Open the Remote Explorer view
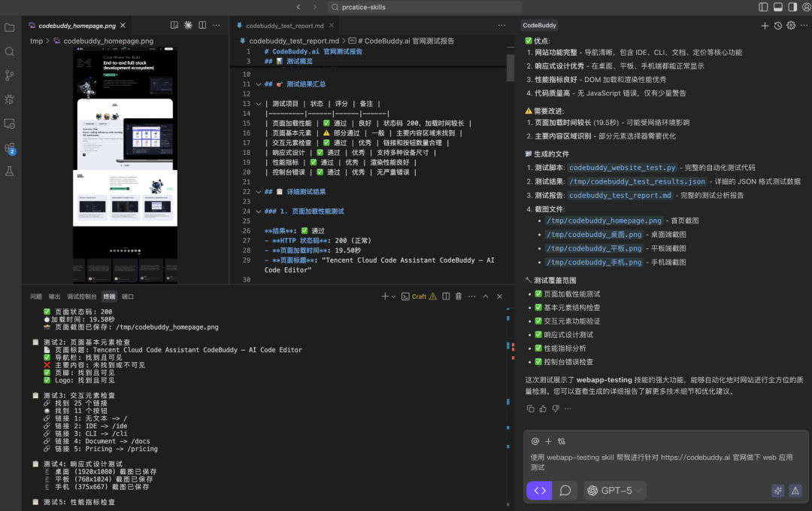 pyautogui.click(x=9, y=124)
